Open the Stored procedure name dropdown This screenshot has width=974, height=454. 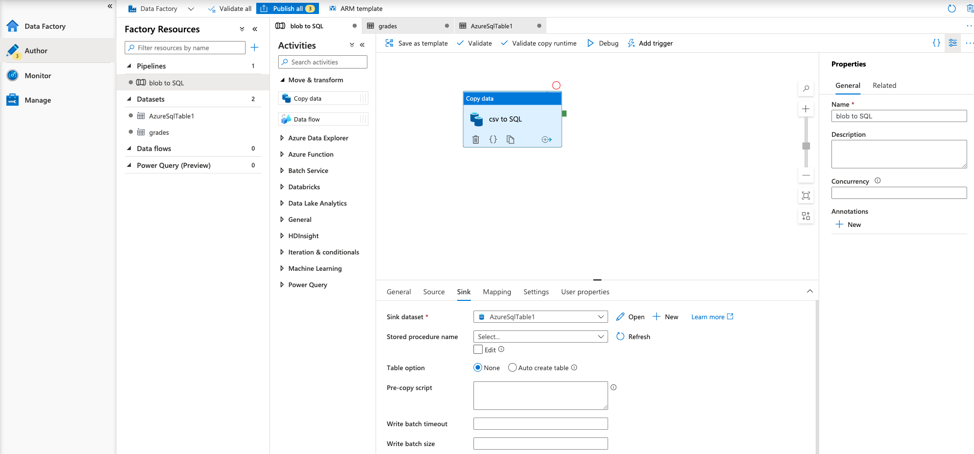tap(540, 337)
